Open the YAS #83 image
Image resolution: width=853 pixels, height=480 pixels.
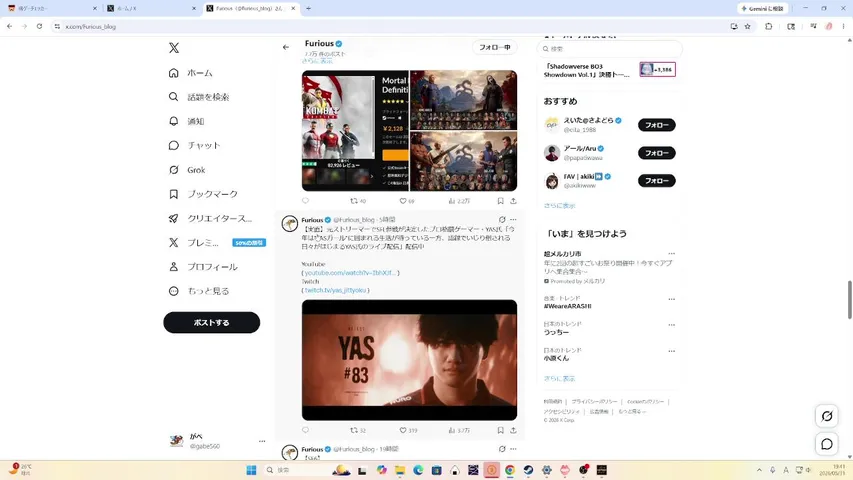coord(410,360)
